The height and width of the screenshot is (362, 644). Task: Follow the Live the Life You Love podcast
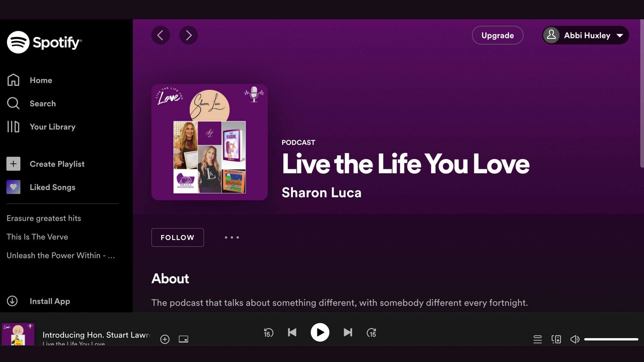point(177,237)
